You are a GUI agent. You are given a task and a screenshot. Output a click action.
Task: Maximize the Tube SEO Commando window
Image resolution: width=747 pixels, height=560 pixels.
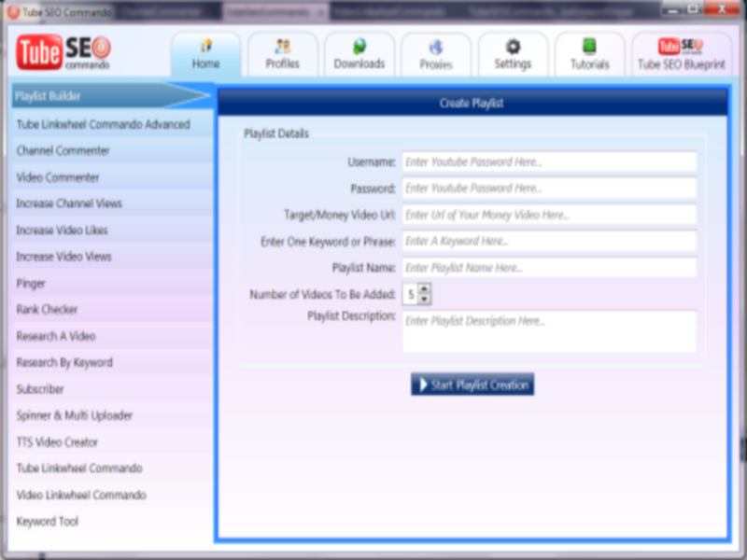[x=693, y=8]
